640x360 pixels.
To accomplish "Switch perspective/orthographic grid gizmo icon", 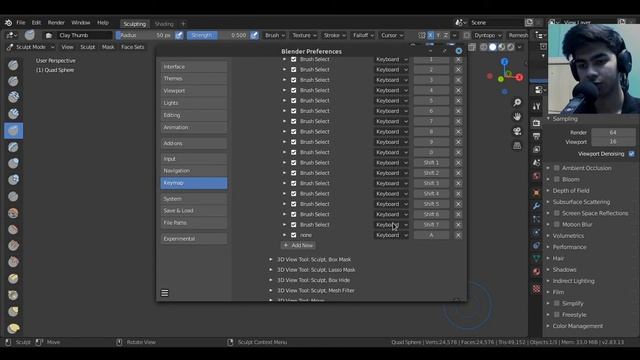I will tap(517, 146).
